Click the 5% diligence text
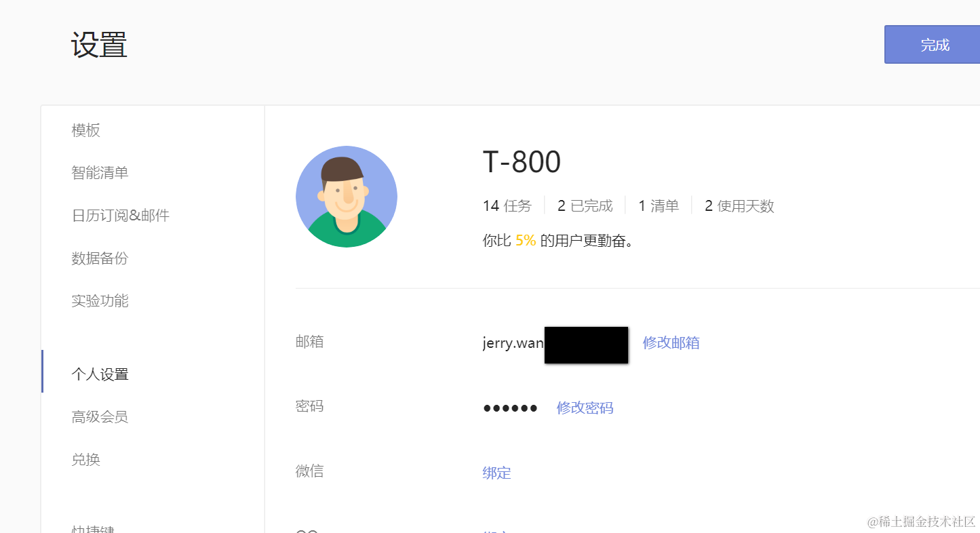Screen dimensions: 980x533 (x=526, y=240)
